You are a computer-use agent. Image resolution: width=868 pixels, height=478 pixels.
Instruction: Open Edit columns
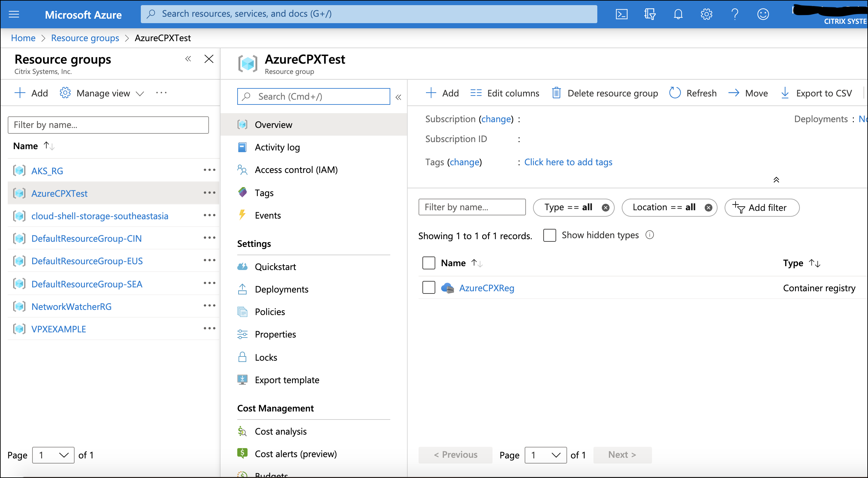click(x=505, y=93)
